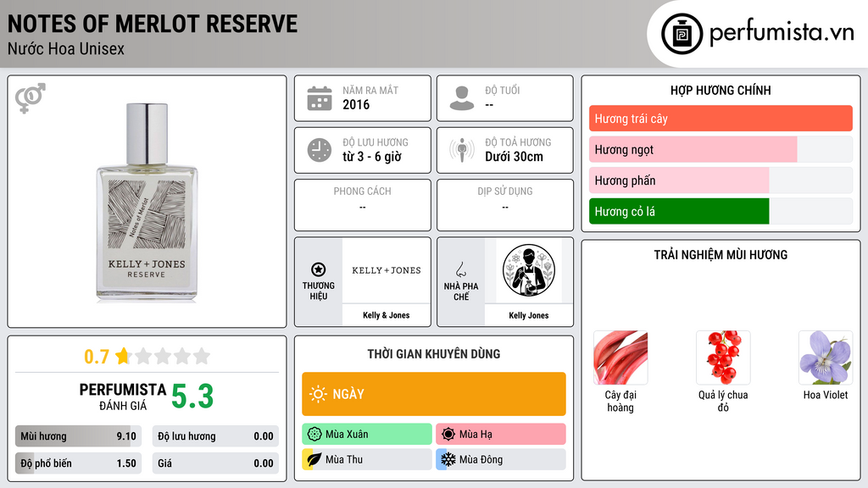This screenshot has width=868, height=488.
Task: Click the nose perfumer icon
Action: 460,269
